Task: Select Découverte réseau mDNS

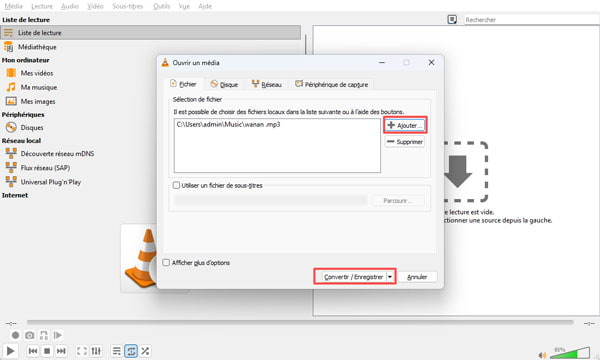Action: [57, 153]
